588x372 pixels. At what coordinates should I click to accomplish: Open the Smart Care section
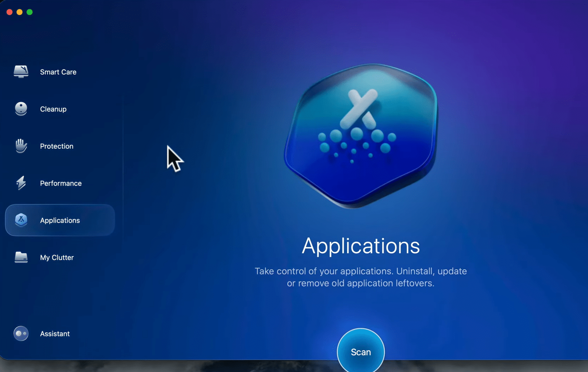58,72
